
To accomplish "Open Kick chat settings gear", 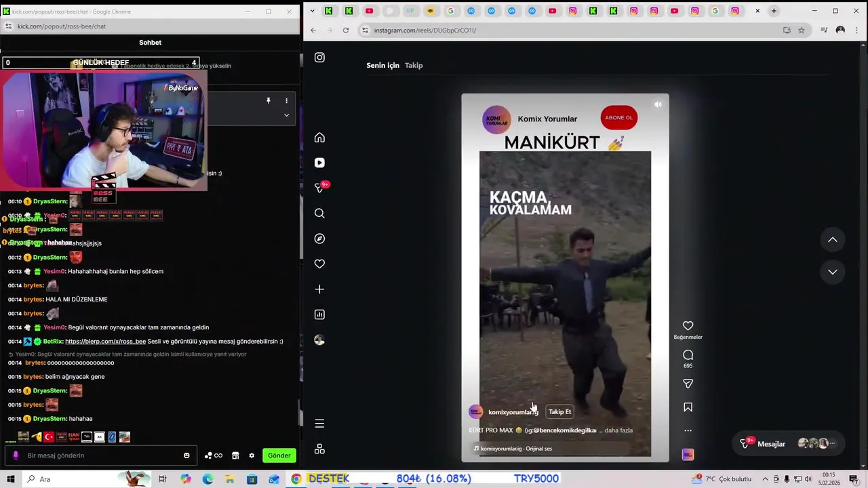I will (x=252, y=455).
